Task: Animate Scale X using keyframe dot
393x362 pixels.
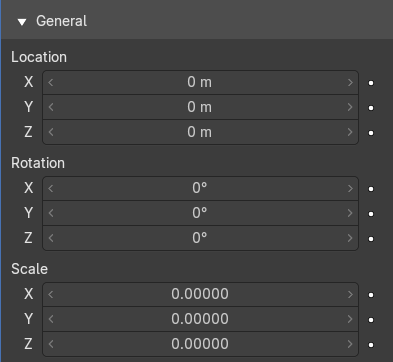Action: [371, 295]
